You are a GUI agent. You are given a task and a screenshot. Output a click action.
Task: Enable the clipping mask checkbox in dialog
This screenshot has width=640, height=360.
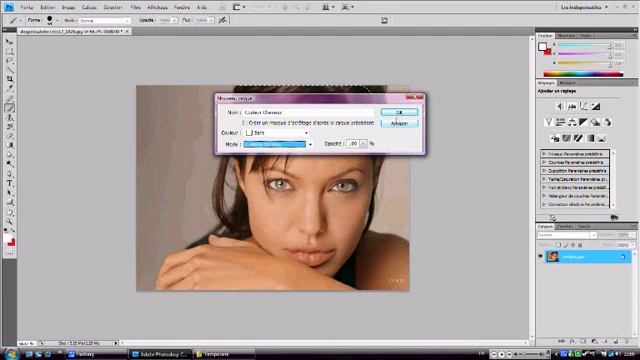[244, 122]
